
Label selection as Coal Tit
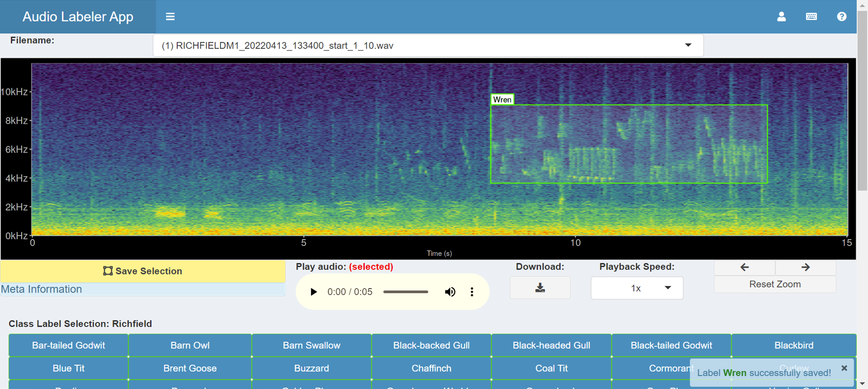(551, 368)
